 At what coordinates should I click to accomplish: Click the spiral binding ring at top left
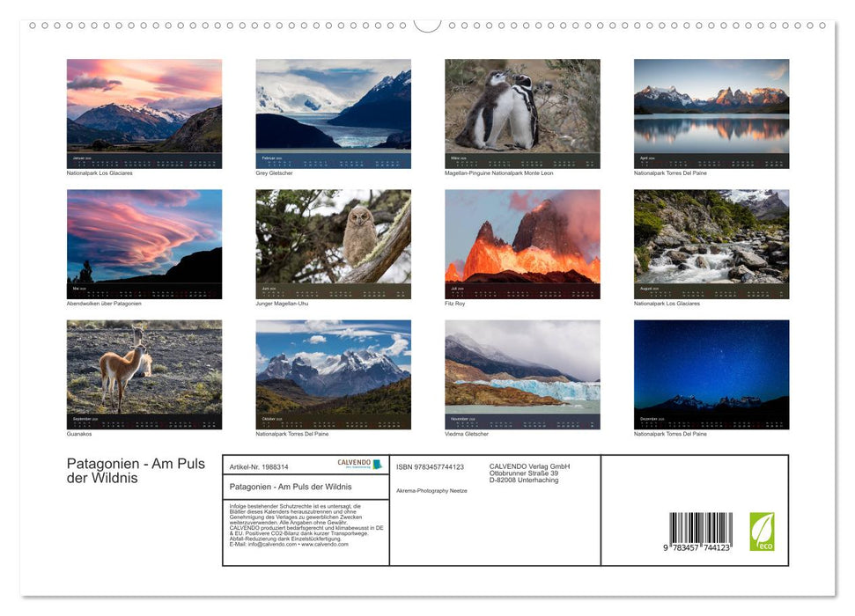pos(33,26)
